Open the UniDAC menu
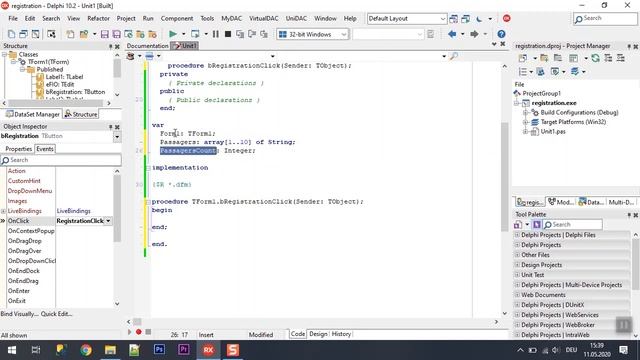 296,19
